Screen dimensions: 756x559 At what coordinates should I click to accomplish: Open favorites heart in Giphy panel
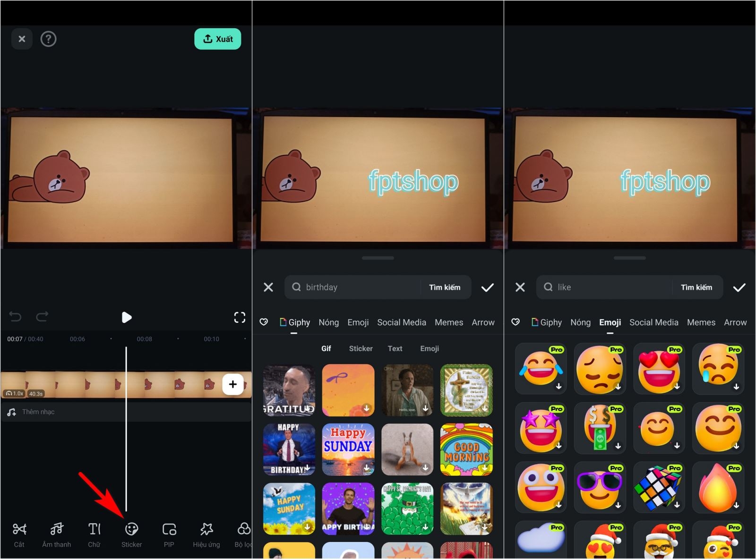click(264, 322)
